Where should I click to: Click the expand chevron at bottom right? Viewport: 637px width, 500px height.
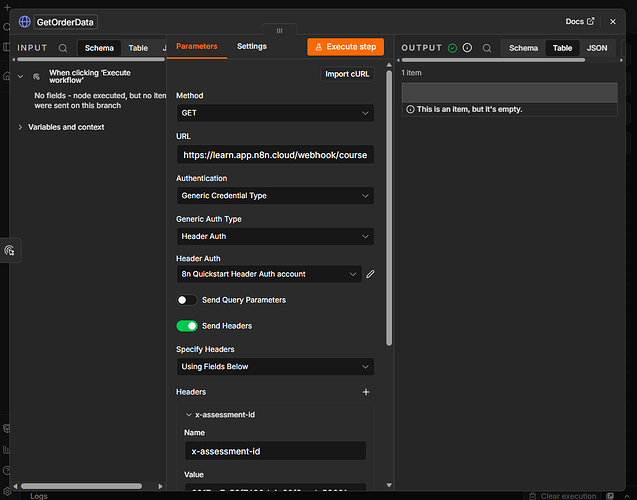(627, 496)
